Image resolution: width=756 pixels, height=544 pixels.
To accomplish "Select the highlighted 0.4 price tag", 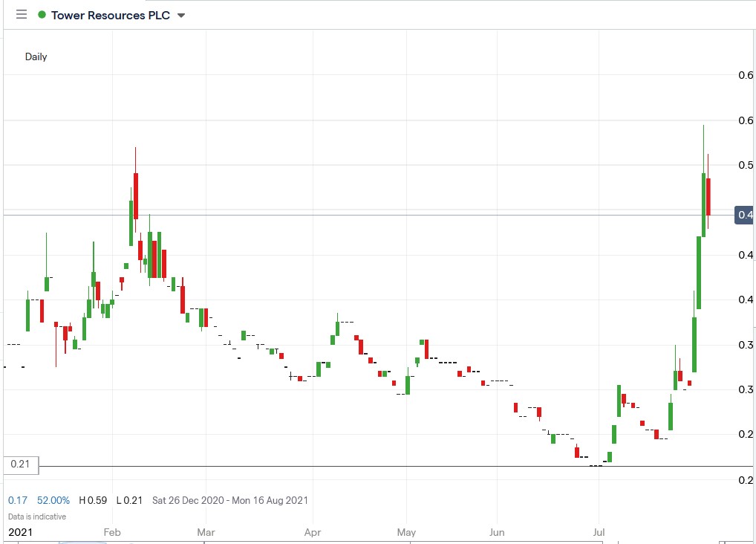I will (743, 215).
